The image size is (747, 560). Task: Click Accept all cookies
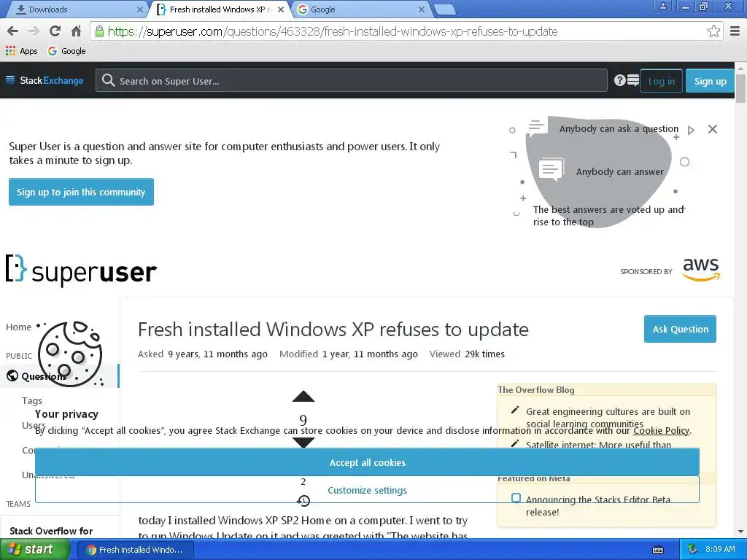tap(368, 462)
